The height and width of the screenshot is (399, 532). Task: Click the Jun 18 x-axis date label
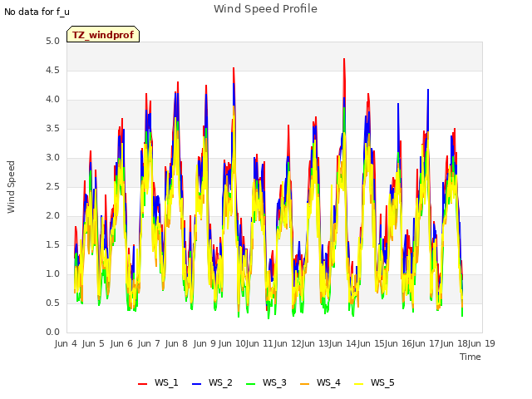[454, 343]
